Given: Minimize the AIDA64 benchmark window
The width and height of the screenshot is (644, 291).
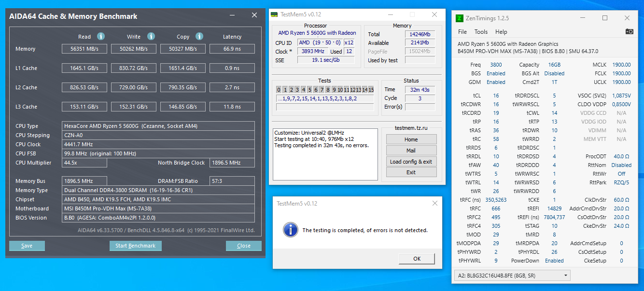Looking at the screenshot, I should [x=234, y=15].
